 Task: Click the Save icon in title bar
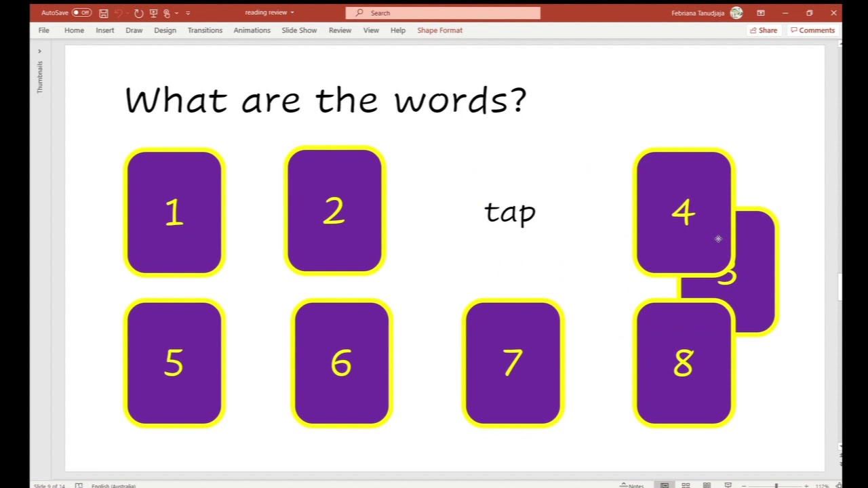(103, 13)
